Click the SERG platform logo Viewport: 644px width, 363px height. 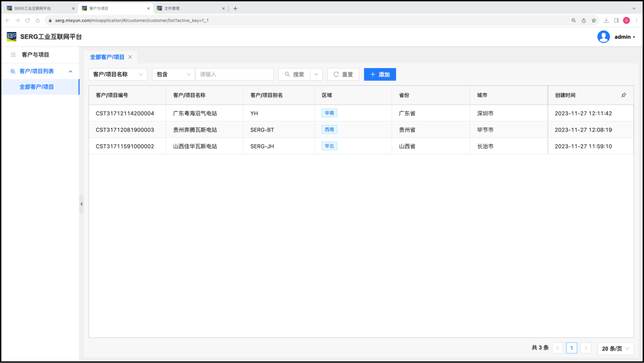[x=11, y=37]
